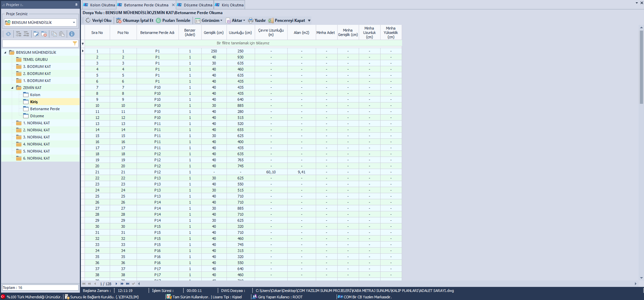Click cell 60,10 in Çevre Uzunluğu column
Screen dimensions: 644x300
pyautogui.click(x=271, y=172)
